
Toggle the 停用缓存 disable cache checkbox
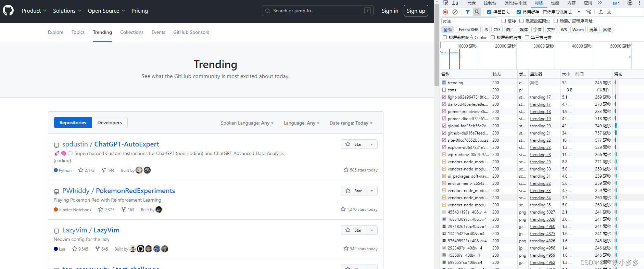pos(519,12)
